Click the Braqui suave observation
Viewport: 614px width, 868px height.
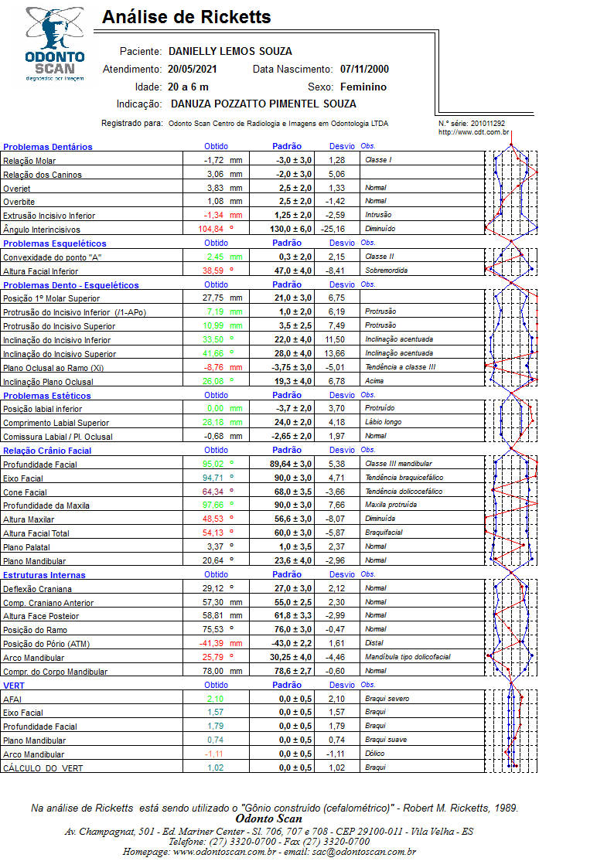[x=386, y=740]
